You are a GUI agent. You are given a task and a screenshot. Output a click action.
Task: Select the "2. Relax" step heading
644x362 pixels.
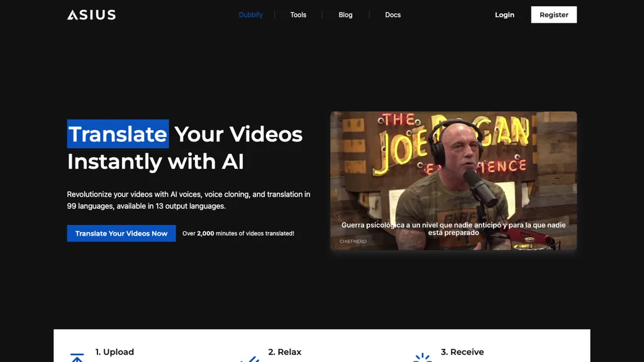[284, 352]
